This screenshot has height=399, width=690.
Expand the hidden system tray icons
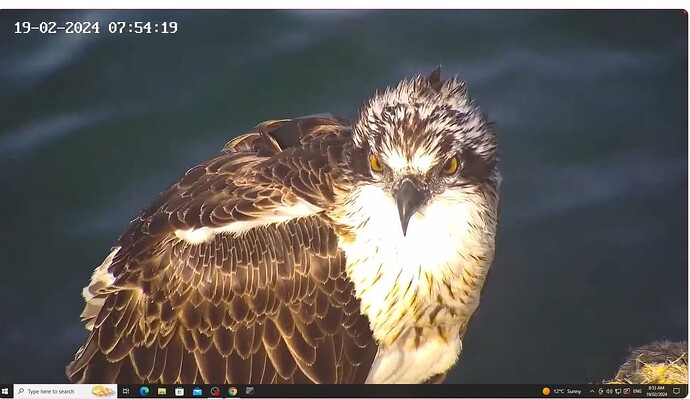point(592,391)
